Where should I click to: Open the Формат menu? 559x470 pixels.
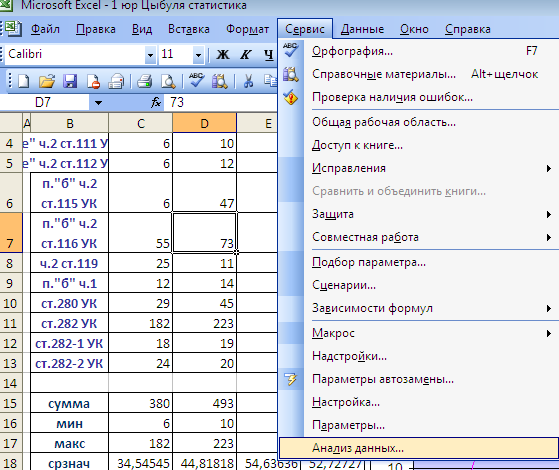[247, 29]
